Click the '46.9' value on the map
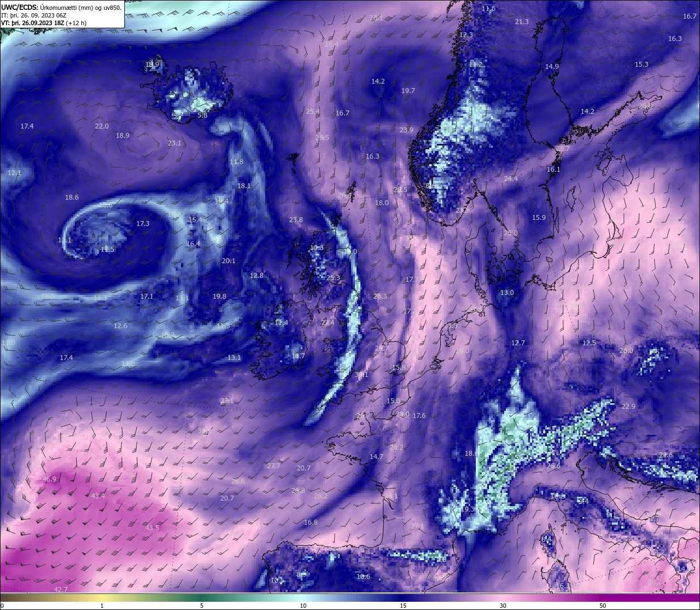 (49, 479)
